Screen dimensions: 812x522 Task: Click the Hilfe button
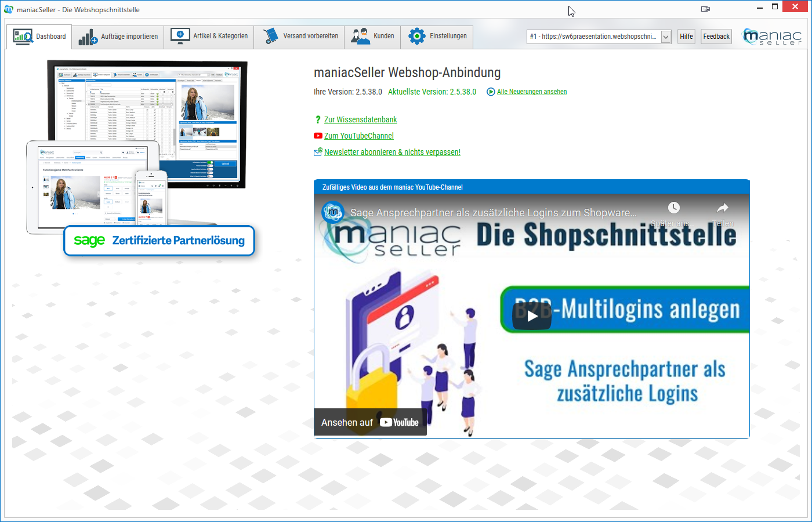[x=686, y=37]
